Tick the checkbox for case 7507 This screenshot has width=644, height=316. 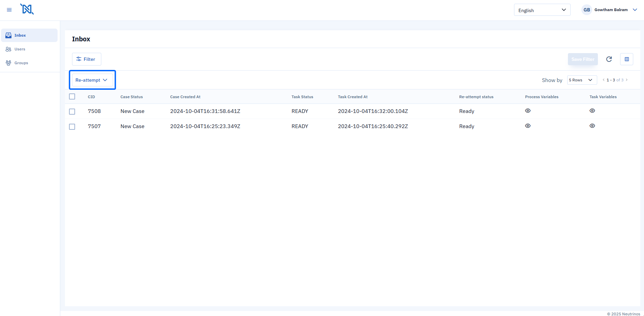click(72, 127)
